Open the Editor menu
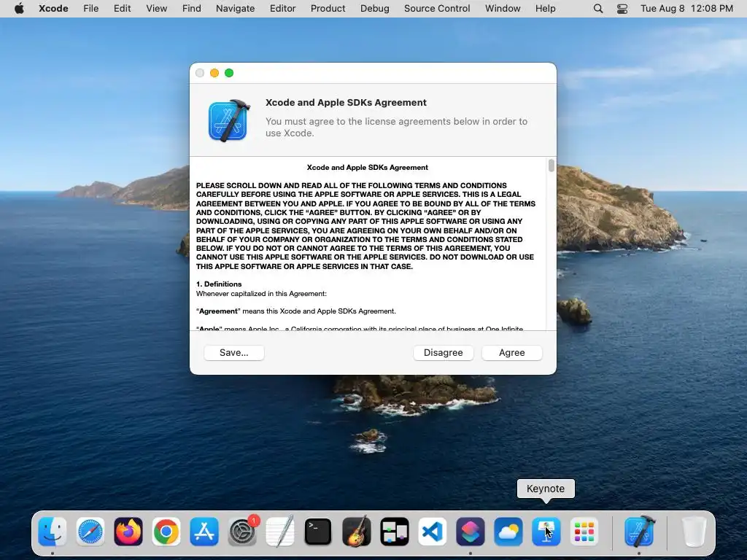 [x=282, y=8]
